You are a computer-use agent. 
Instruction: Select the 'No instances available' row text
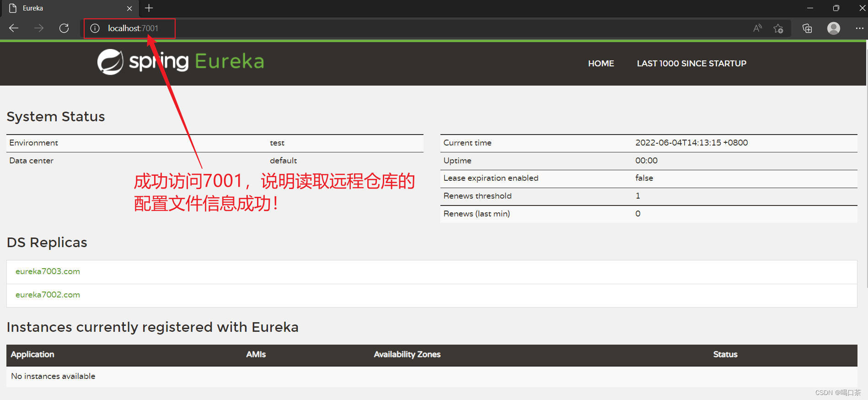53,376
